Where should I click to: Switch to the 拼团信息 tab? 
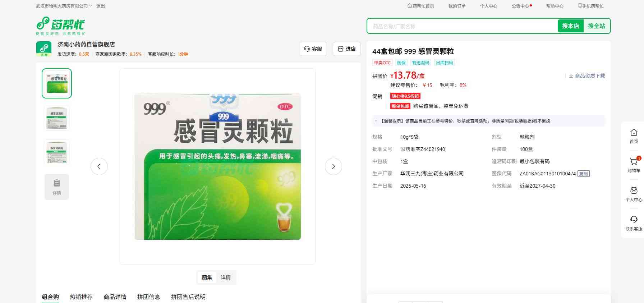(148, 297)
